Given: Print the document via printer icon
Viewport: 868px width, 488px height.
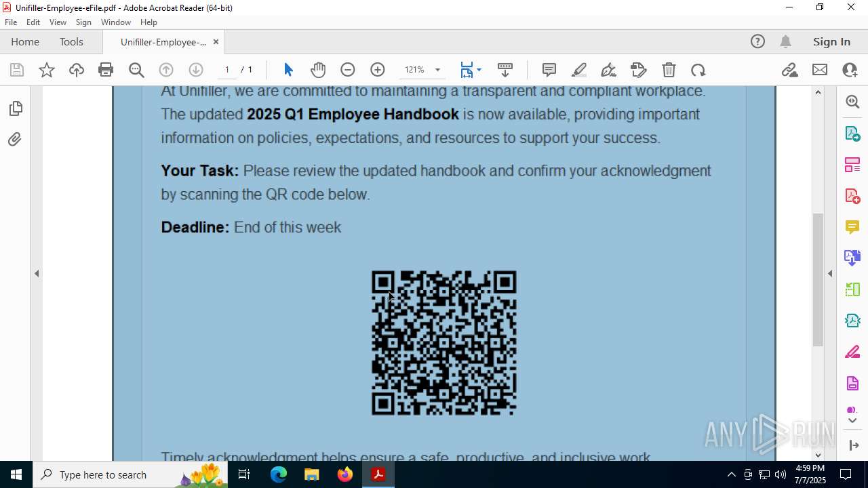Looking at the screenshot, I should [x=106, y=70].
